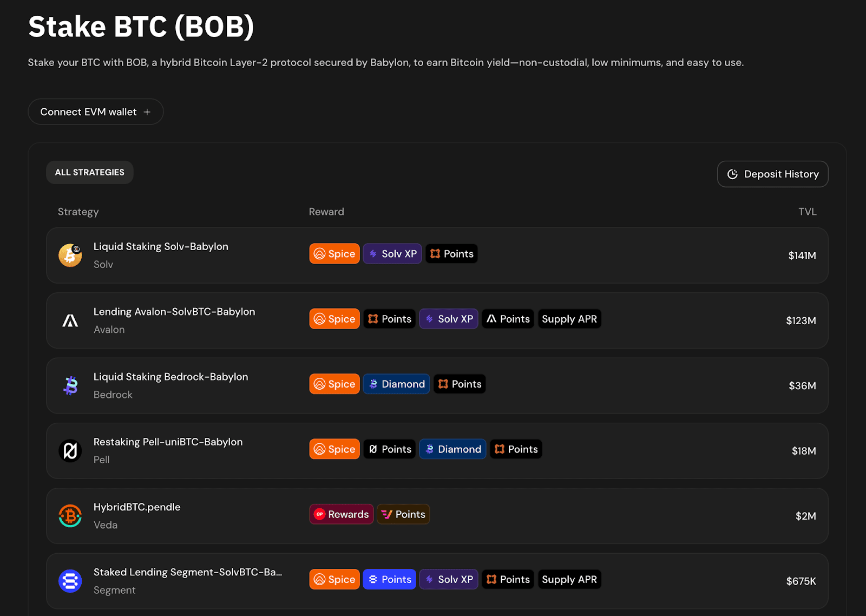Click the Avalon protocol logo icon
Image resolution: width=866 pixels, height=616 pixels.
coord(70,320)
